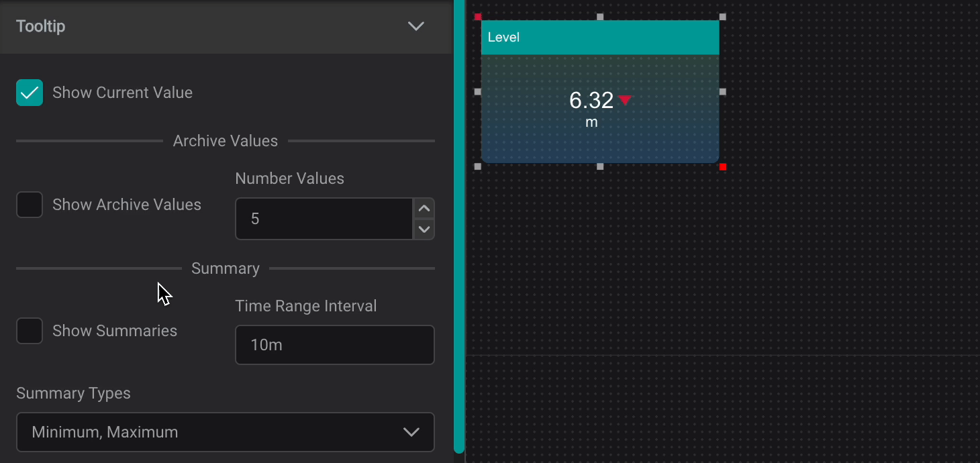Click the Show Summaries label

click(115, 331)
